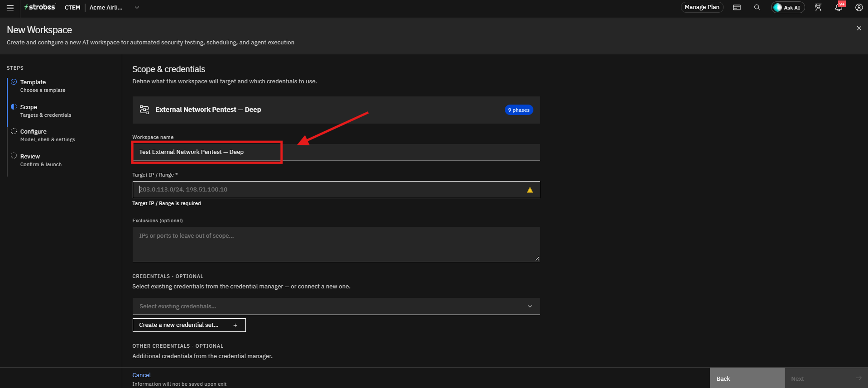868x388 pixels.
Task: Click the Exclusions textarea resize handle
Action: [x=537, y=259]
